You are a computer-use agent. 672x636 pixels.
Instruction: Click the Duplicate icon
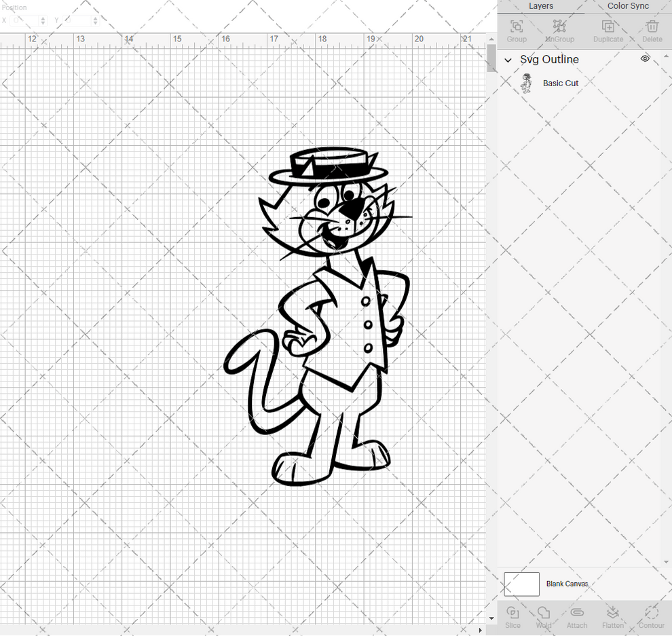tap(608, 27)
